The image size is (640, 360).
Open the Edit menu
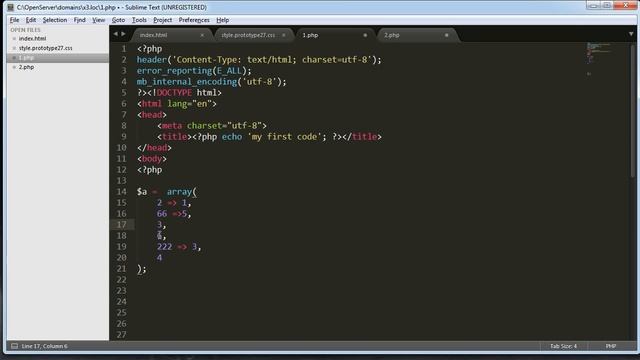point(31,20)
